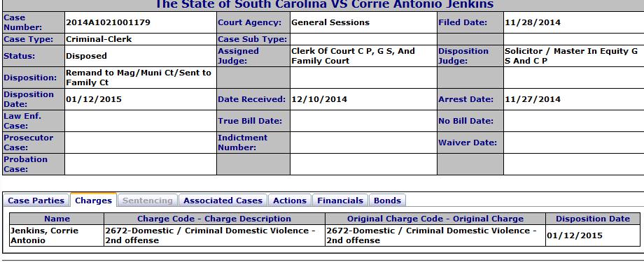
Task: Click the date received 12/10/2014 value
Action: (x=319, y=99)
